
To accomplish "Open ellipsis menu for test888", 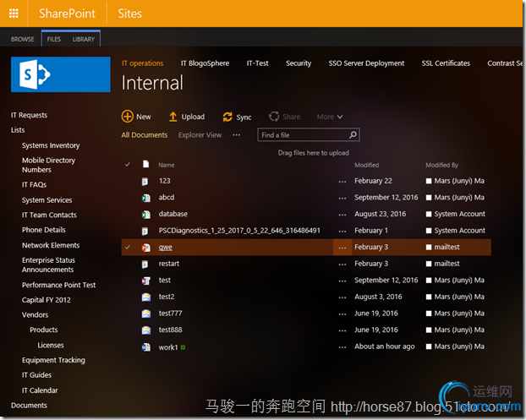I will coord(342,330).
